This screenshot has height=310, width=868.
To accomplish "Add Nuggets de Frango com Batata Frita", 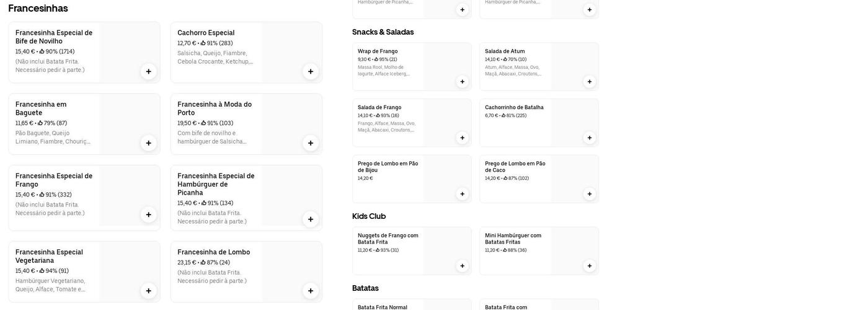I will click(x=462, y=266).
